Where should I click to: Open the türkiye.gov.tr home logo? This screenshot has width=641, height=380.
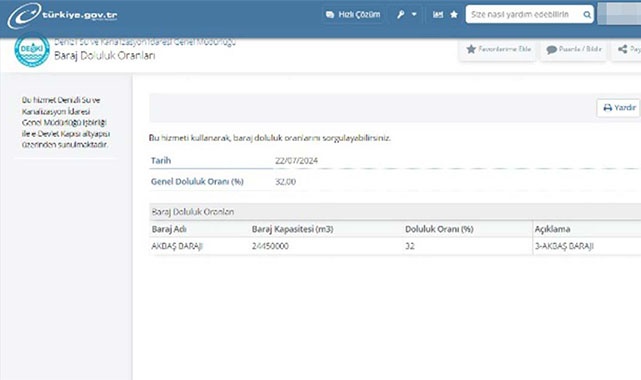click(x=63, y=16)
